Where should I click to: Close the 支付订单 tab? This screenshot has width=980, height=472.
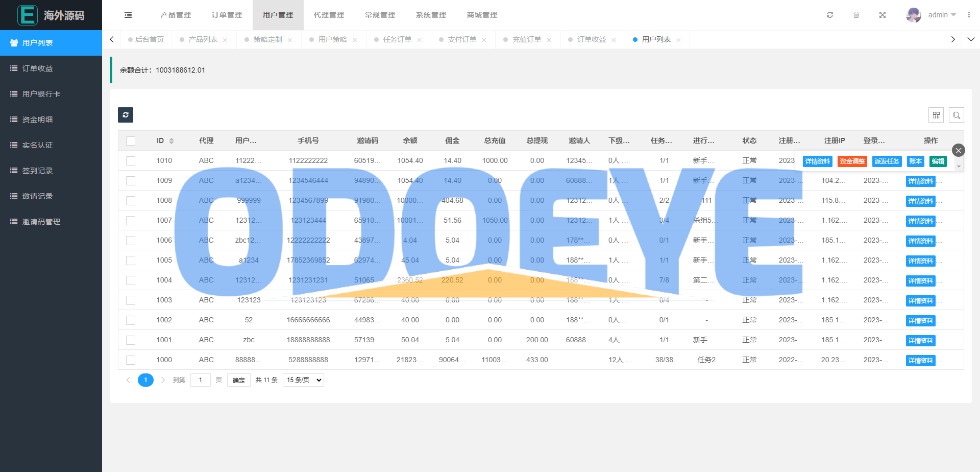(x=484, y=40)
